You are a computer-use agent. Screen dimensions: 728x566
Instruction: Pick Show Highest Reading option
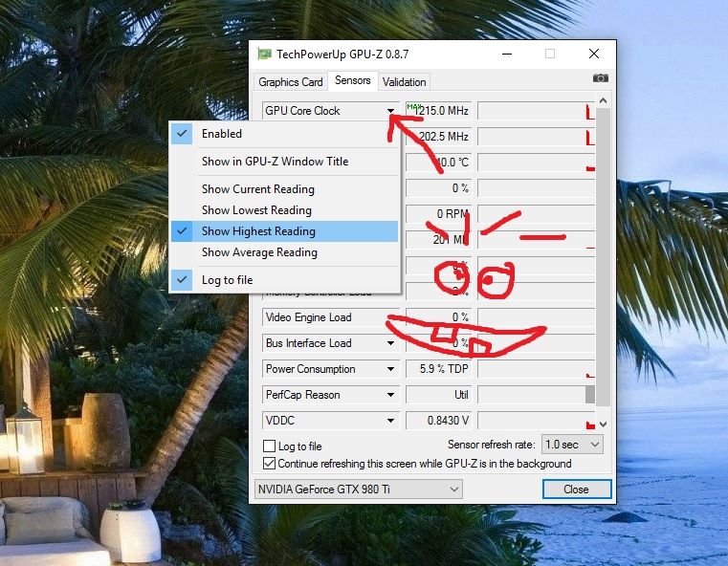(x=284, y=231)
